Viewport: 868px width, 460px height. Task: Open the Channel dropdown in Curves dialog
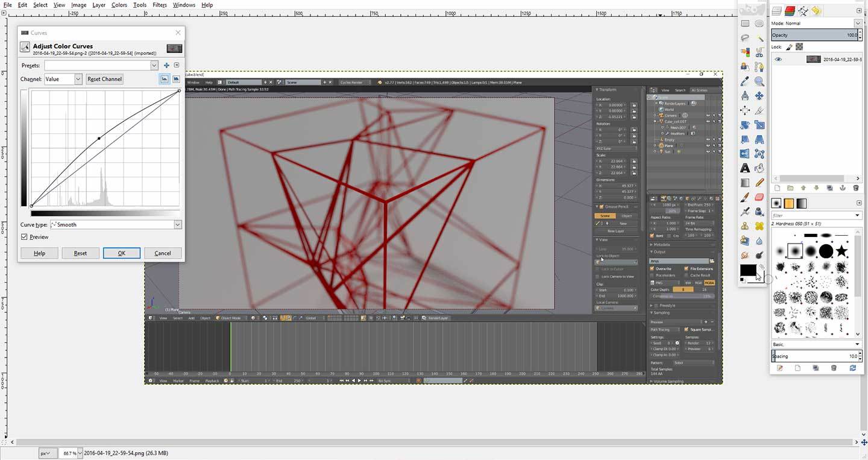(x=63, y=78)
